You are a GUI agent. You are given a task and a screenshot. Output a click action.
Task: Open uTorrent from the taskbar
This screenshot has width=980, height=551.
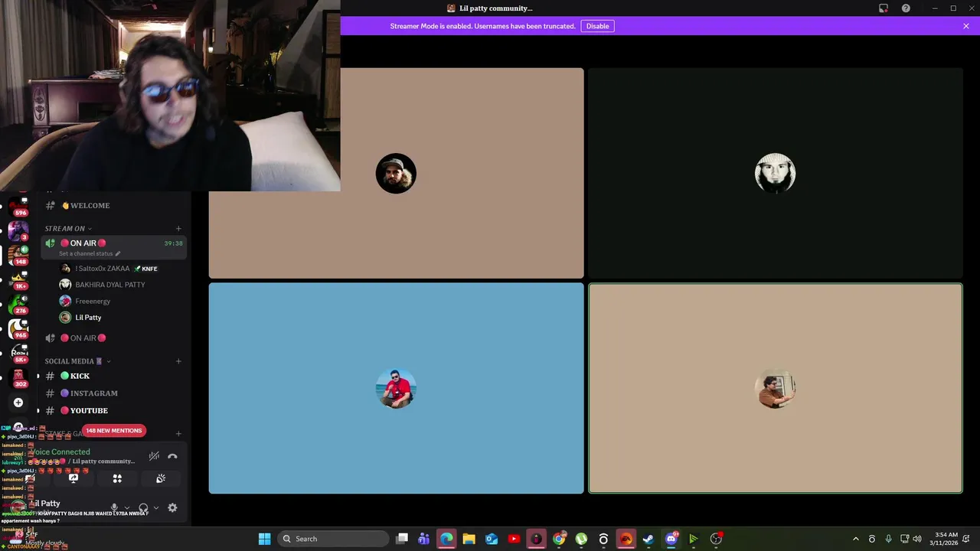(x=581, y=539)
